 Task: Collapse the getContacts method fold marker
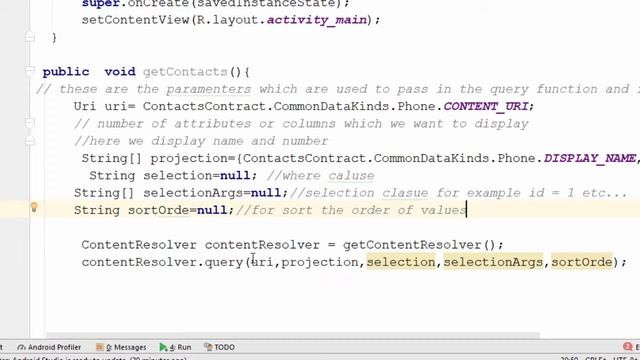(29, 71)
